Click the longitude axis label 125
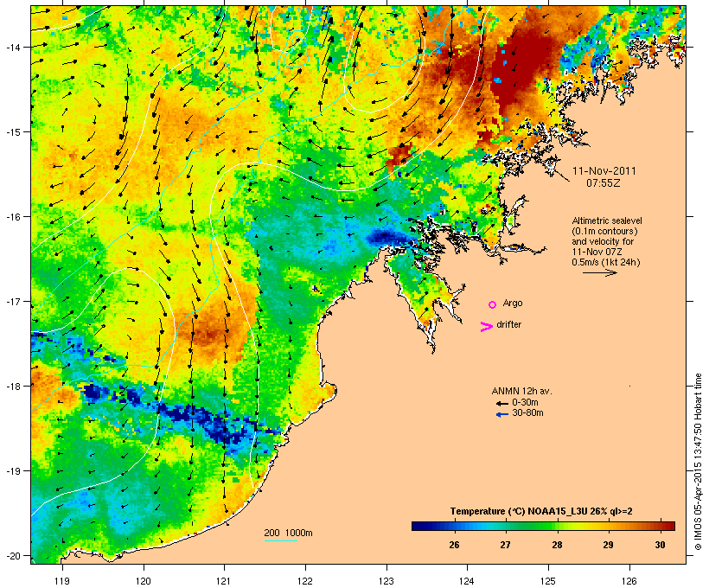This screenshot has width=709, height=588. coord(548,581)
